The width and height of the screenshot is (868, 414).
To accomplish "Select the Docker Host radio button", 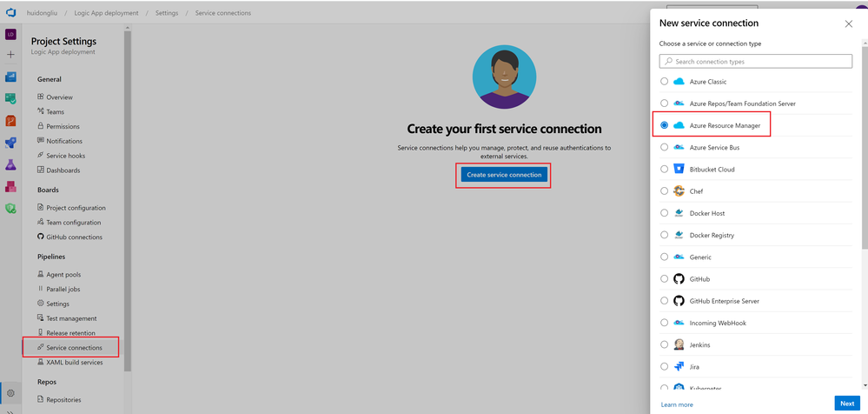I will (665, 213).
